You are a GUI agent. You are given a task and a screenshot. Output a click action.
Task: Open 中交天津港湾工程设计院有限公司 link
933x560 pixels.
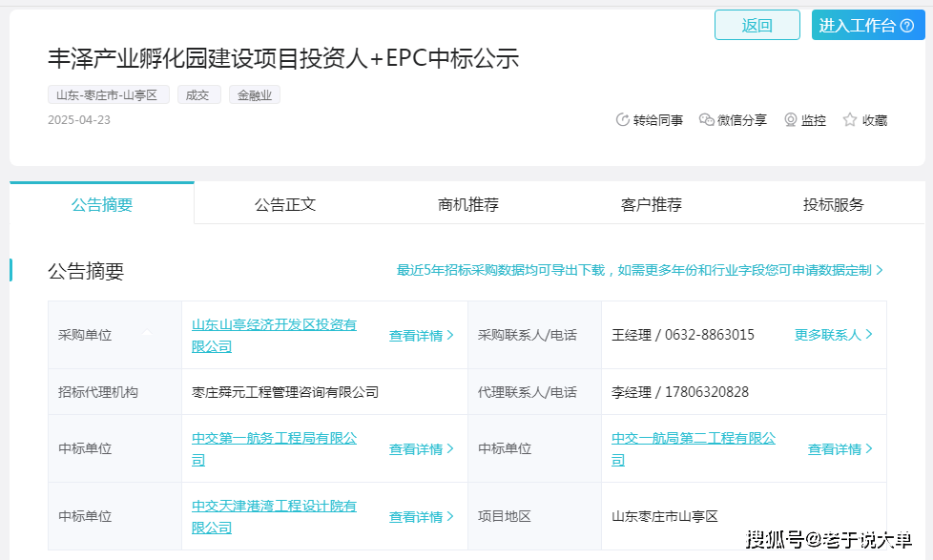click(x=274, y=516)
